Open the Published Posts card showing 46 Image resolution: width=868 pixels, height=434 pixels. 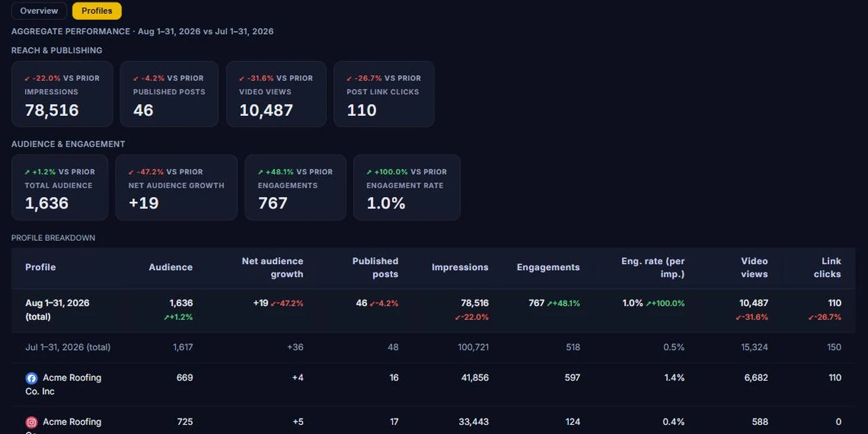[169, 94]
